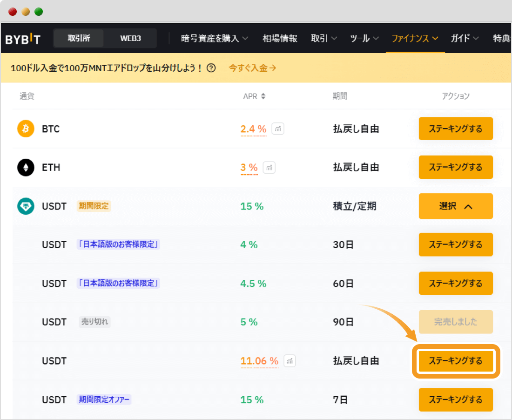Click the 期間限定オファー tag
Screen dimensions: 512x420
click(x=104, y=400)
